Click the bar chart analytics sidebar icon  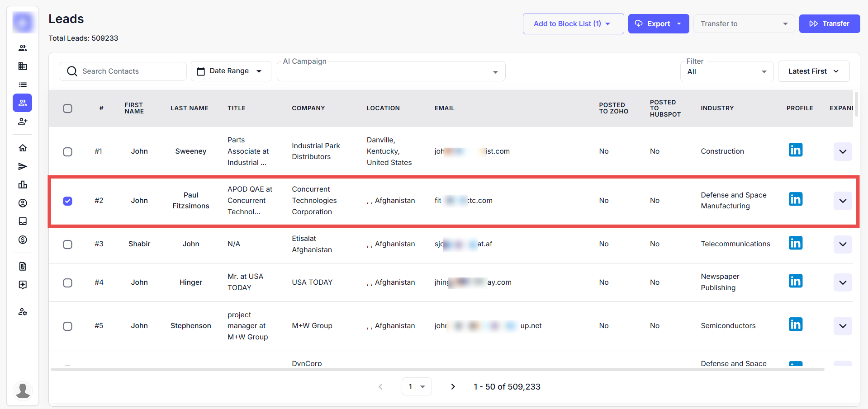23,185
